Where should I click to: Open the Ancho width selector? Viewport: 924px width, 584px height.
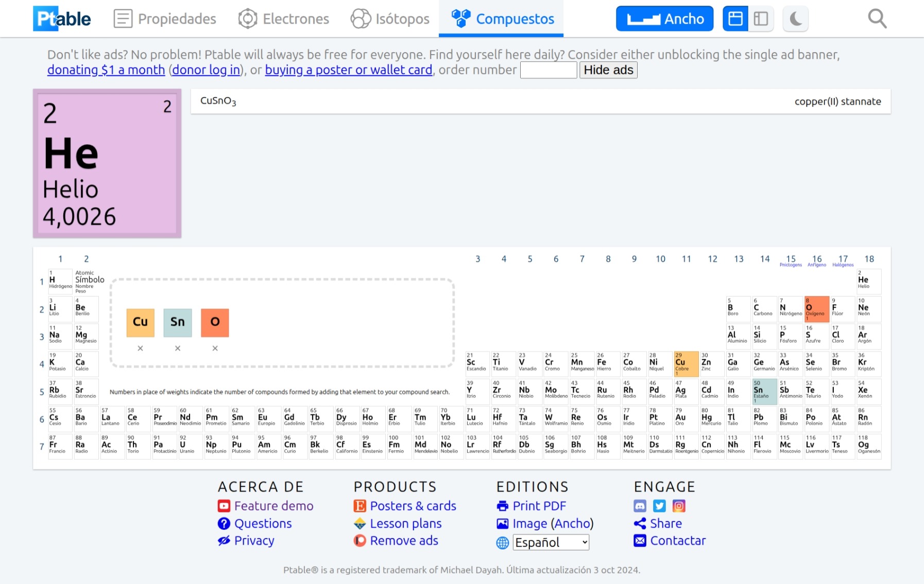click(x=664, y=19)
